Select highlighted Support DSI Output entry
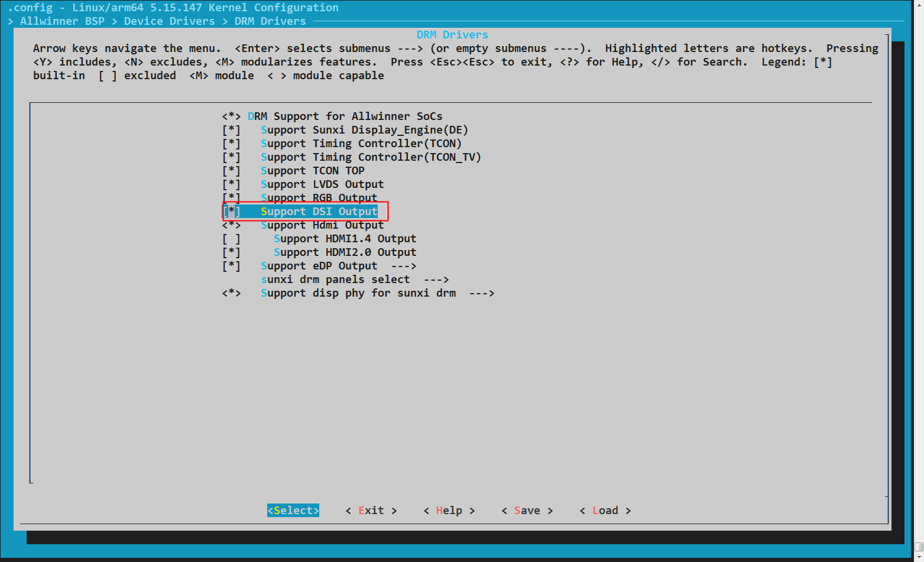Image resolution: width=924 pixels, height=562 pixels. (x=318, y=212)
